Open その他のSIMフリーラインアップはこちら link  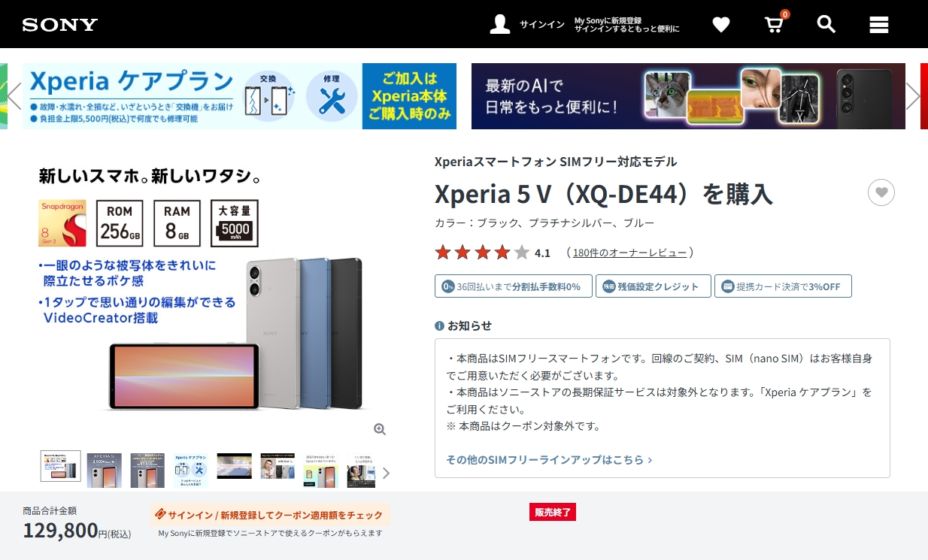point(549,459)
